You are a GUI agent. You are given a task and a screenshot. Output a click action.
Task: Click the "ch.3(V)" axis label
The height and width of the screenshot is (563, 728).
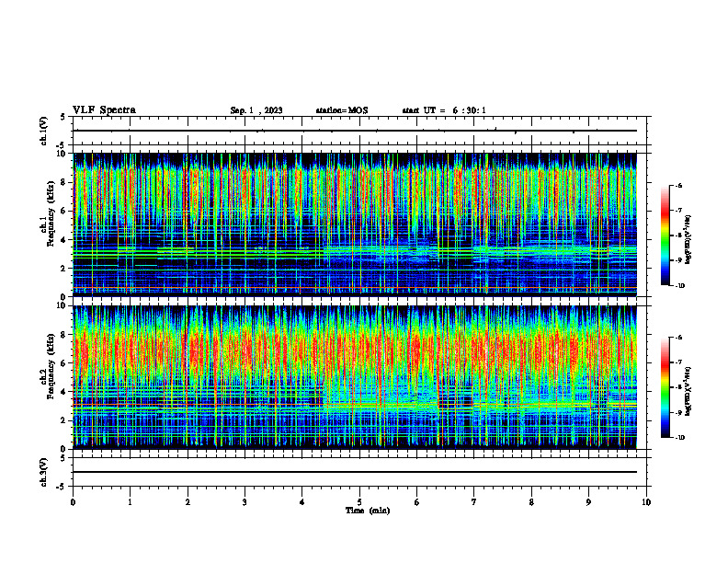coord(43,473)
